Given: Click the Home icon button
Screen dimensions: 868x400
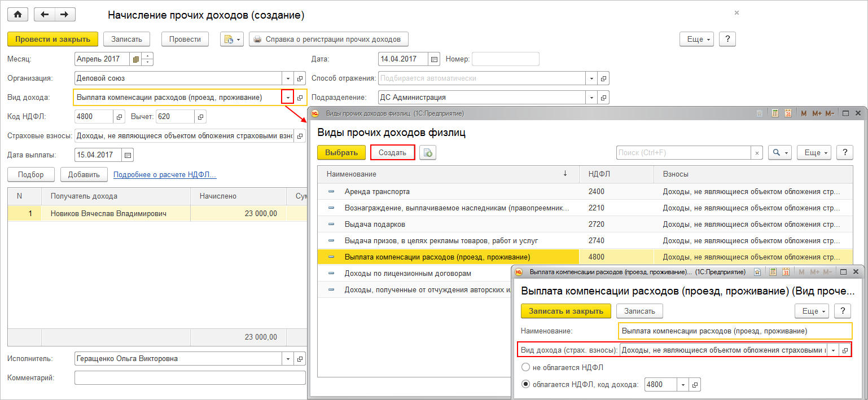Looking at the screenshot, I should click(x=17, y=15).
